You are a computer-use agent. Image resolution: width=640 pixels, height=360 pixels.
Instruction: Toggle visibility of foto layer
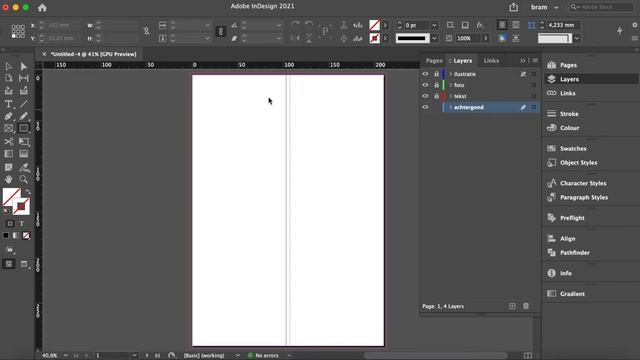click(425, 85)
